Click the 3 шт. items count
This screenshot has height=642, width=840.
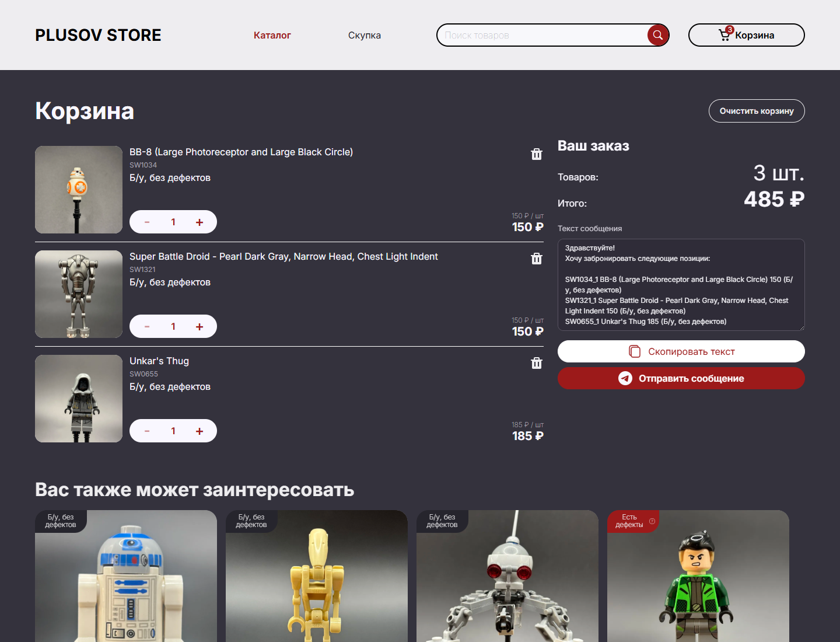pyautogui.click(x=779, y=173)
